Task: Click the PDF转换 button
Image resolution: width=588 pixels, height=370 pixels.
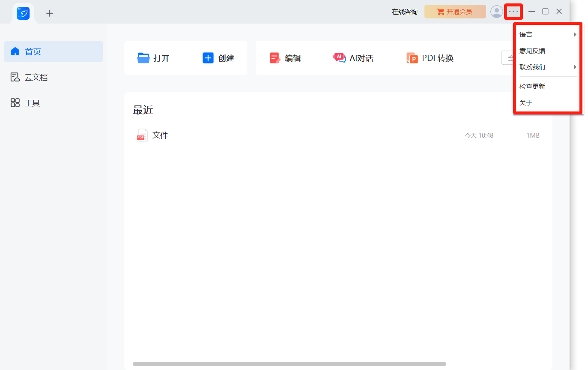Action: 430,58
